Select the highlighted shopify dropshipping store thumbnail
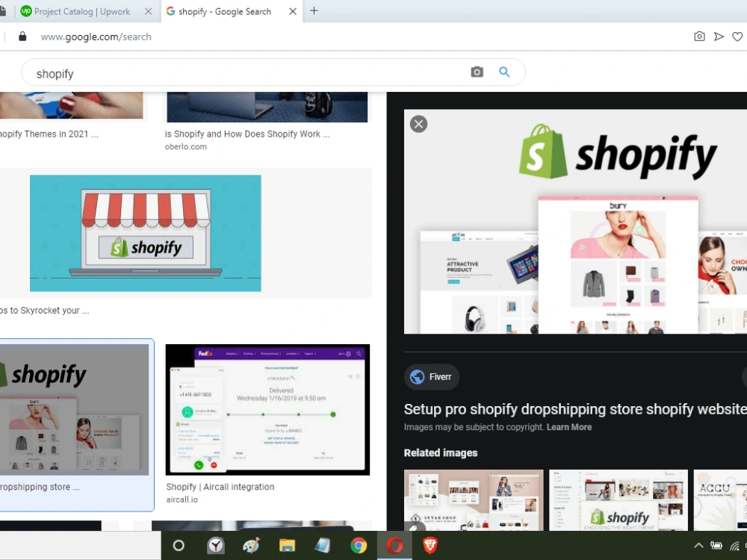 pos(74,409)
